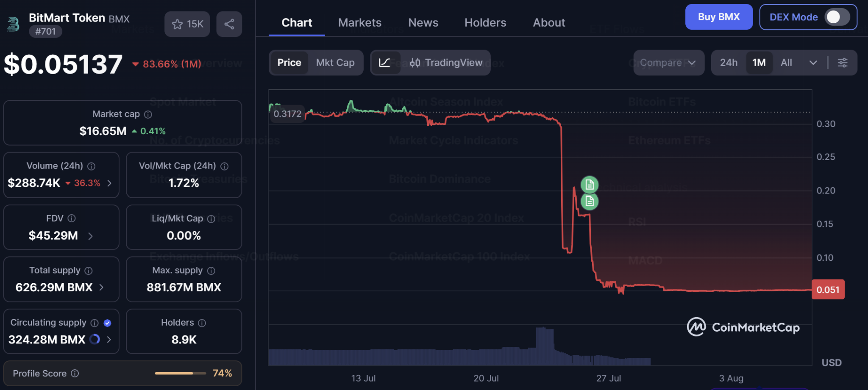The width and height of the screenshot is (868, 390).
Task: Set chart range to 24h
Action: (729, 63)
